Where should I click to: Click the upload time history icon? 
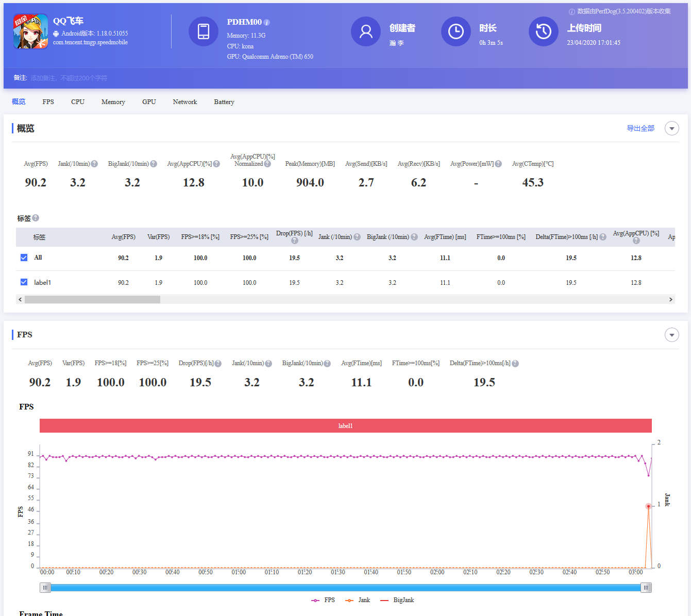[543, 31]
